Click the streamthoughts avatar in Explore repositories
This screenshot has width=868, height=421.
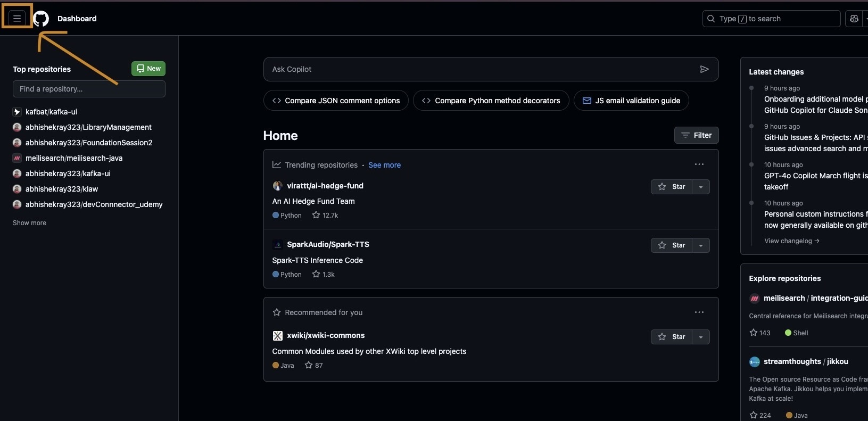pyautogui.click(x=754, y=362)
